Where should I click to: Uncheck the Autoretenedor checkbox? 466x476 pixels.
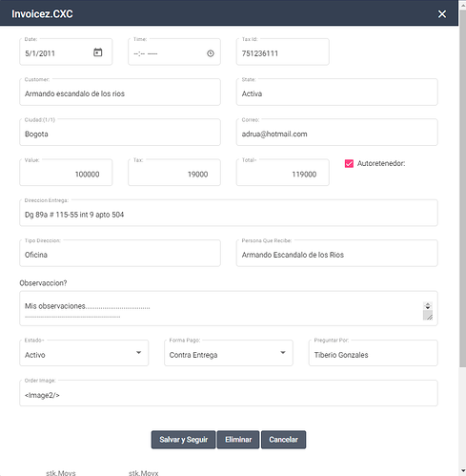coord(349,163)
